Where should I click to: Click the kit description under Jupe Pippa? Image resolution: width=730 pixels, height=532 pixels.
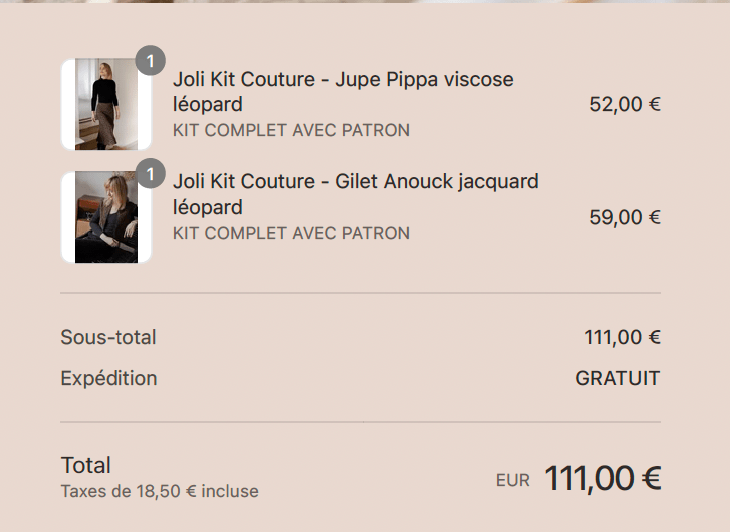pyautogui.click(x=291, y=130)
